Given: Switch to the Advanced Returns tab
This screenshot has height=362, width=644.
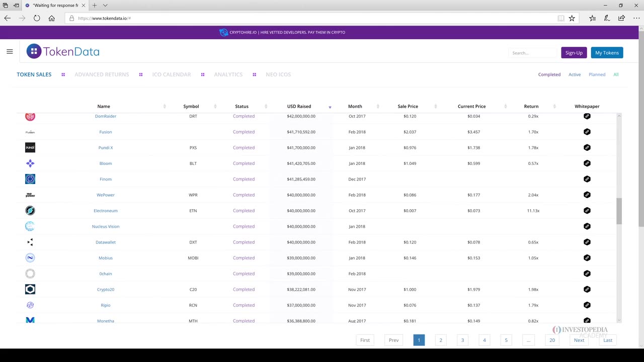Looking at the screenshot, I should [102, 74].
